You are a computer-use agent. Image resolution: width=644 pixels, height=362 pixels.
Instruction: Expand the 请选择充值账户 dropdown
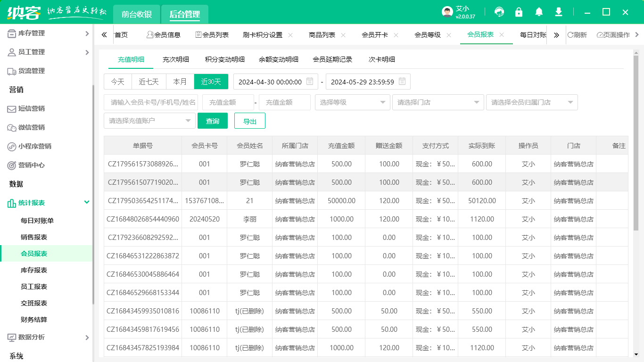[149, 121]
